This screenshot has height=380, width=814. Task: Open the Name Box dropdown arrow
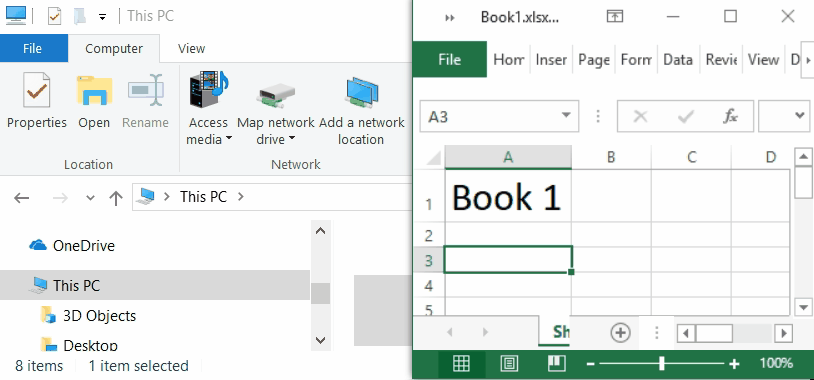566,115
